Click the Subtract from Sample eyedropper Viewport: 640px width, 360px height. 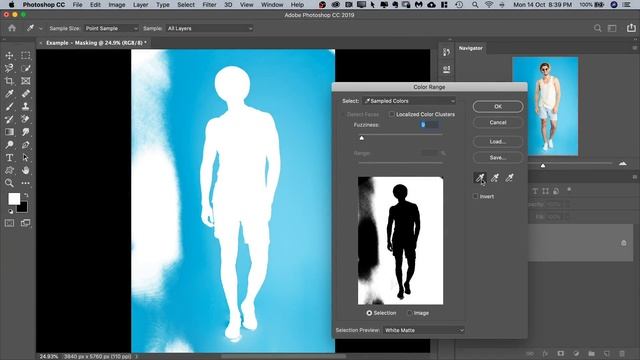tap(509, 178)
